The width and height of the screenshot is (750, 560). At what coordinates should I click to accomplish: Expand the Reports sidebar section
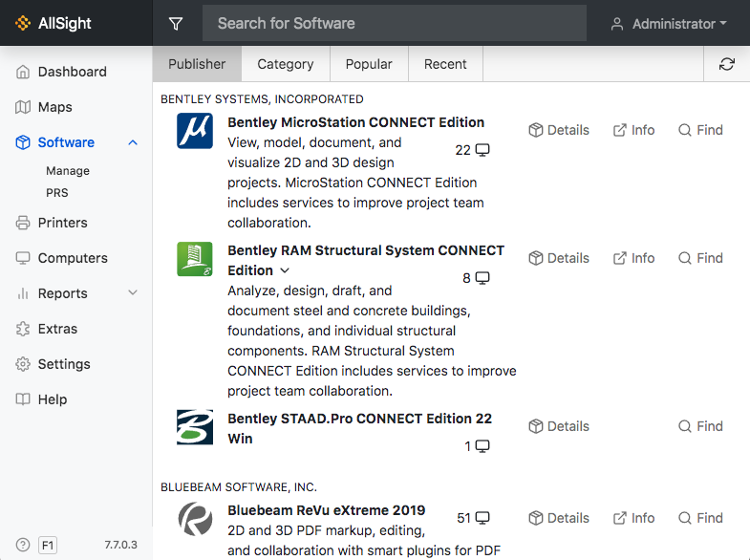point(133,292)
